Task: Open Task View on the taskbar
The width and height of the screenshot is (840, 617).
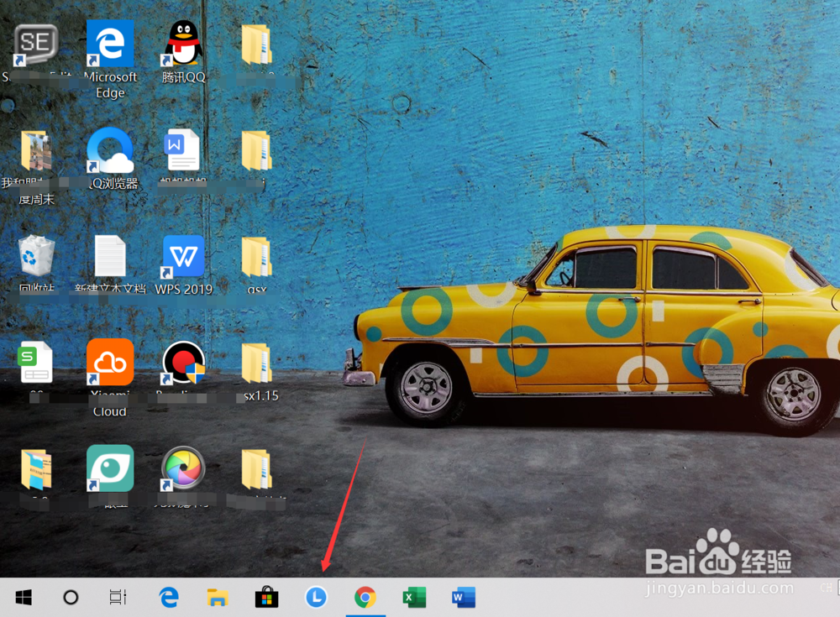Action: 118,597
